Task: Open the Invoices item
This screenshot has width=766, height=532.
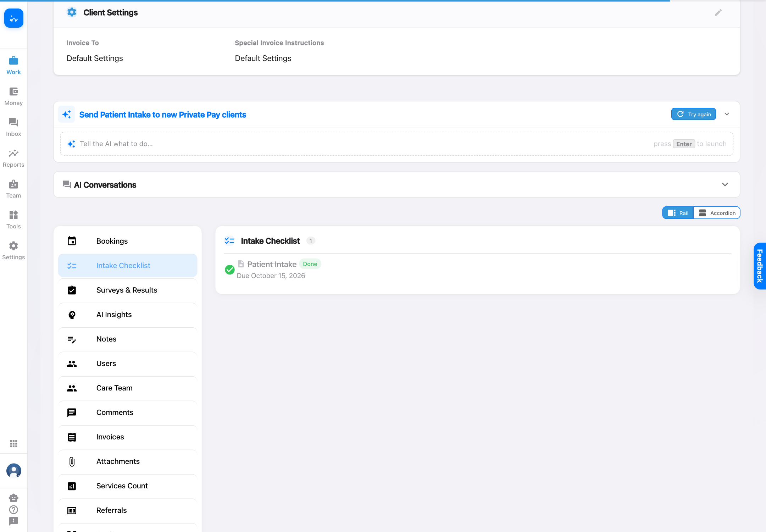Action: click(128, 437)
